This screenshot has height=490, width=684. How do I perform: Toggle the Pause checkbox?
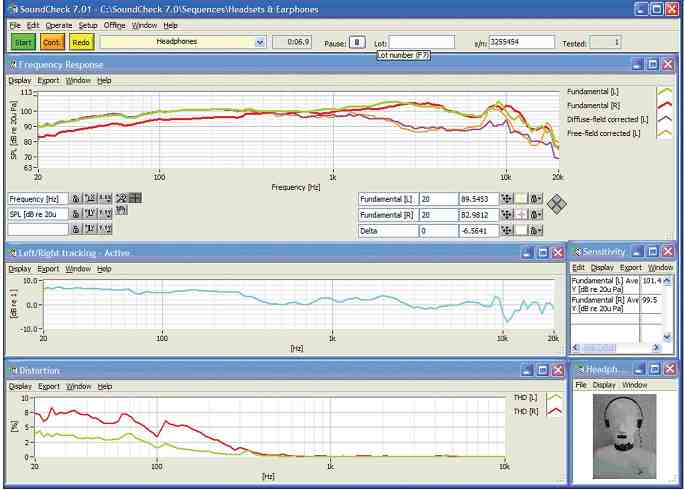pos(357,42)
